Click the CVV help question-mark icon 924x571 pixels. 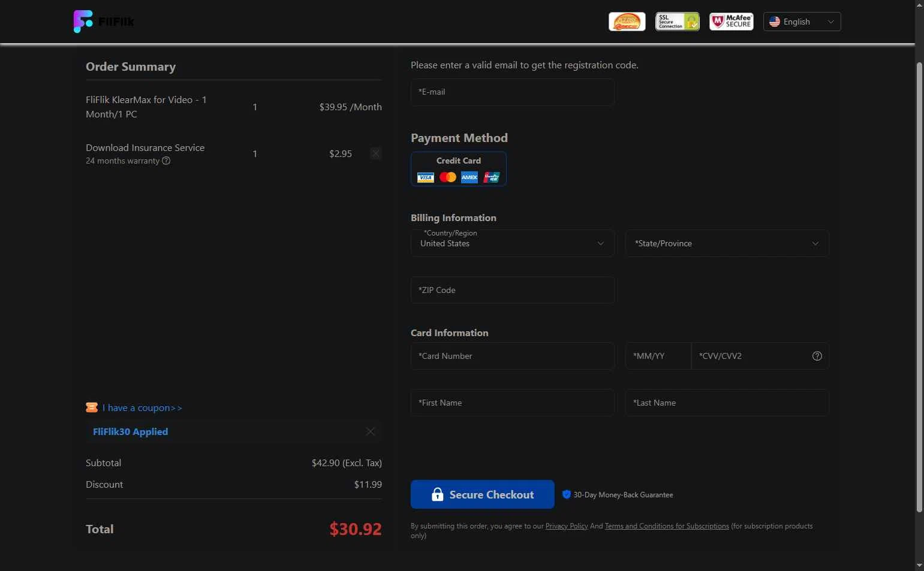817,356
